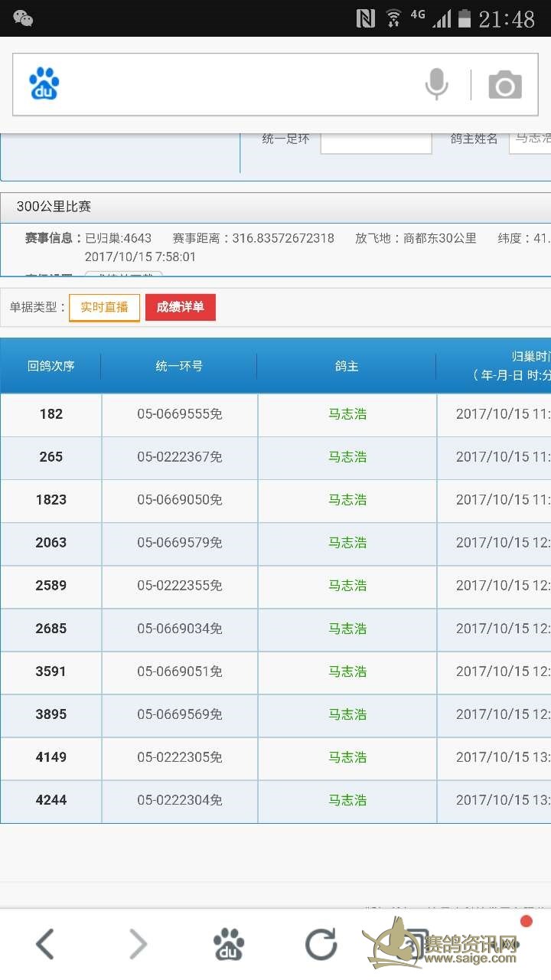
Task: Start voice search with microphone icon
Action: coord(436,84)
